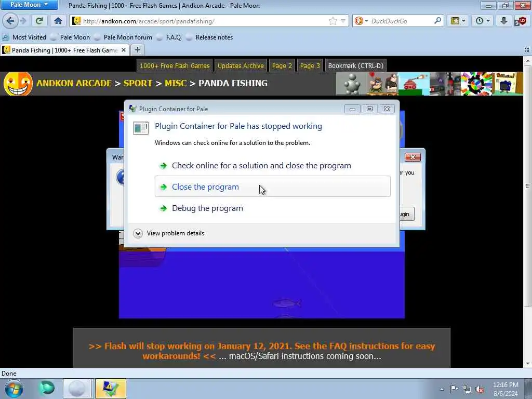Choose Check online for a solution option

272,166
